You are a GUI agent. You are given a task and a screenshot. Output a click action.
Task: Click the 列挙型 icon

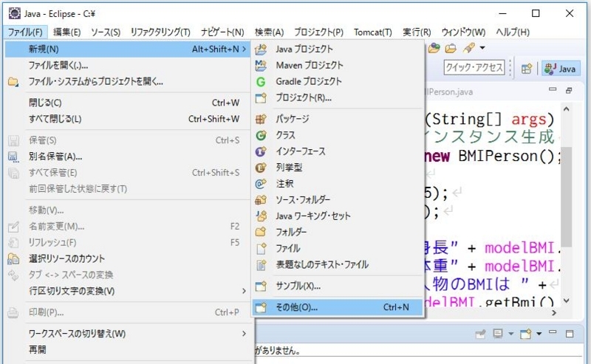261,168
